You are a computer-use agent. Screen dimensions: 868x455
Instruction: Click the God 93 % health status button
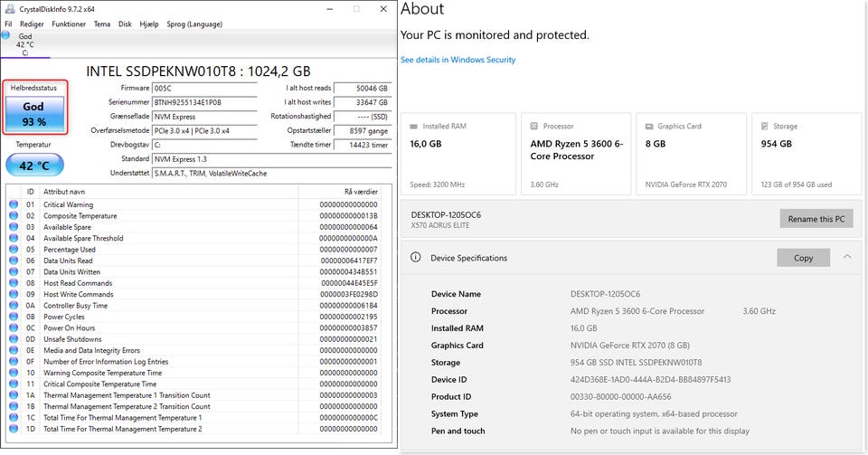(34, 114)
